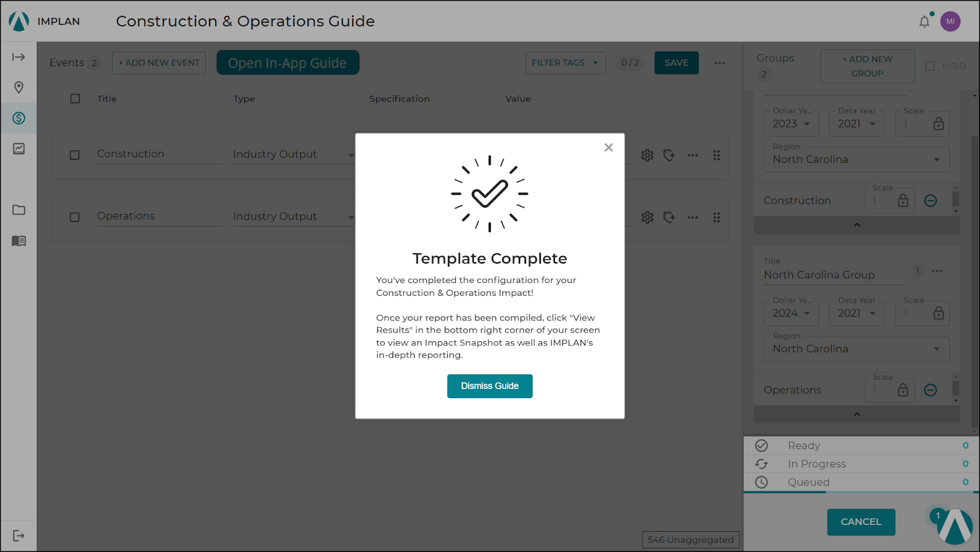Open the notification bell
The image size is (980, 552).
[x=924, y=21]
